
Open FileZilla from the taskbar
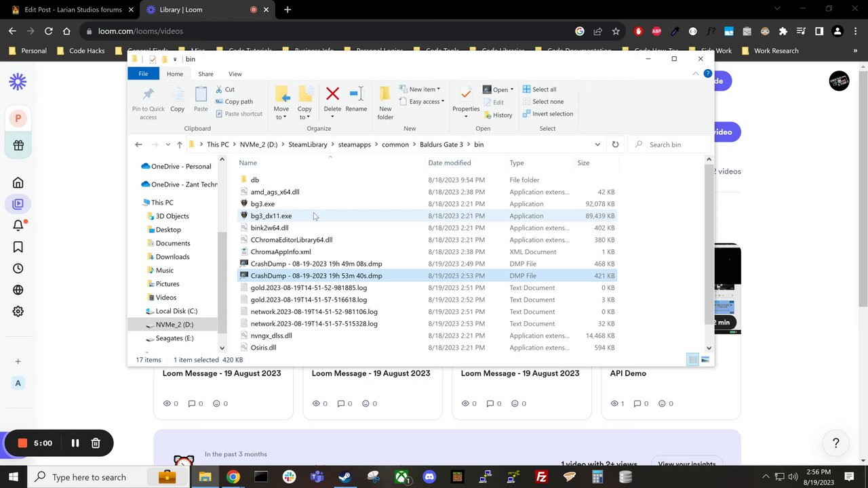pos(541,477)
